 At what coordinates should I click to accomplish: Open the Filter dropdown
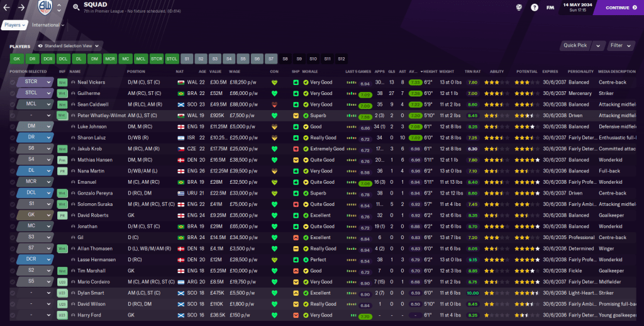pyautogui.click(x=619, y=45)
